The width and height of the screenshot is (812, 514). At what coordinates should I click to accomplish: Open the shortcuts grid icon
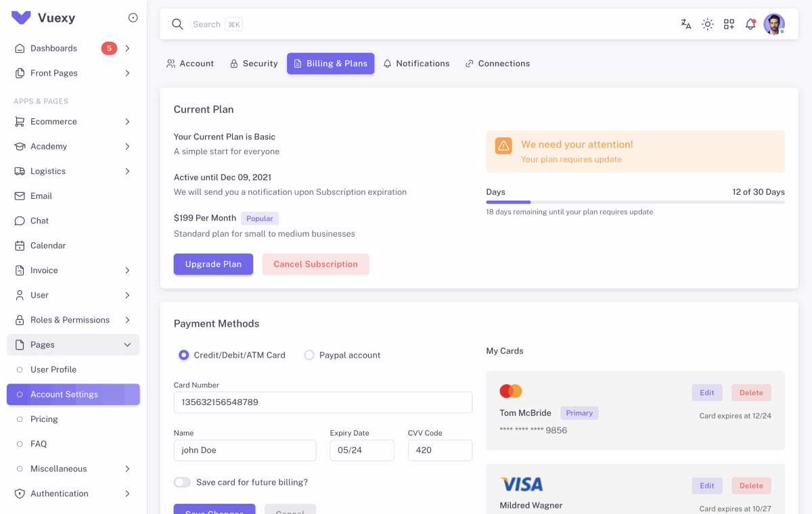(x=729, y=24)
